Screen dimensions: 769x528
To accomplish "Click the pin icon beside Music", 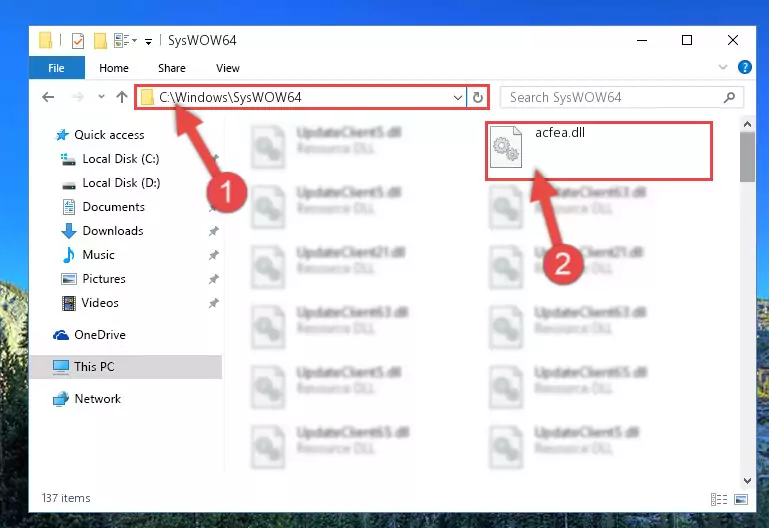I will click(213, 255).
